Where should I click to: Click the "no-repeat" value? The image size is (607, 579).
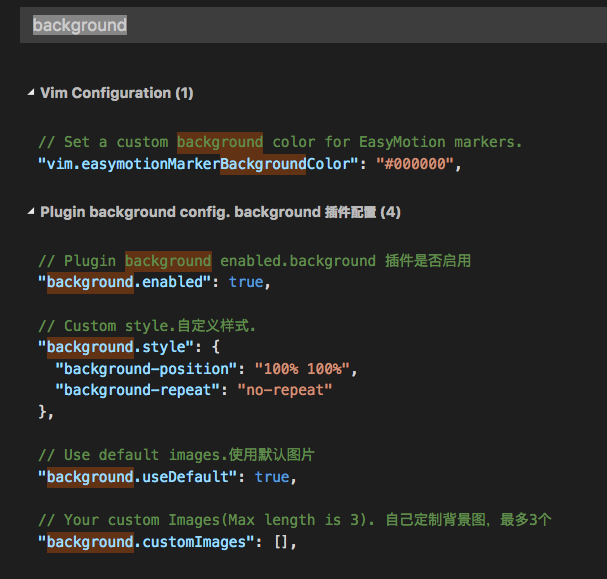pyautogui.click(x=284, y=390)
